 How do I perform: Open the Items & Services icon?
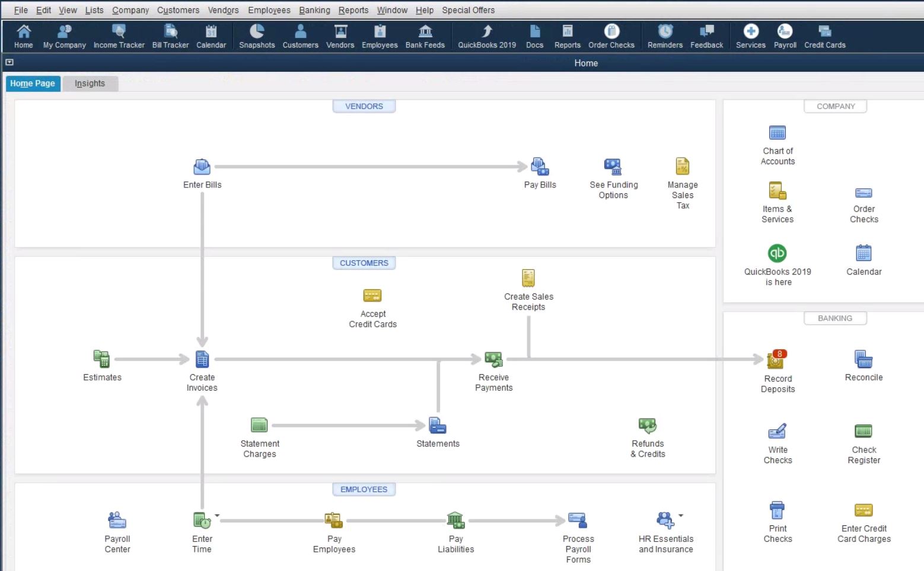coord(778,191)
